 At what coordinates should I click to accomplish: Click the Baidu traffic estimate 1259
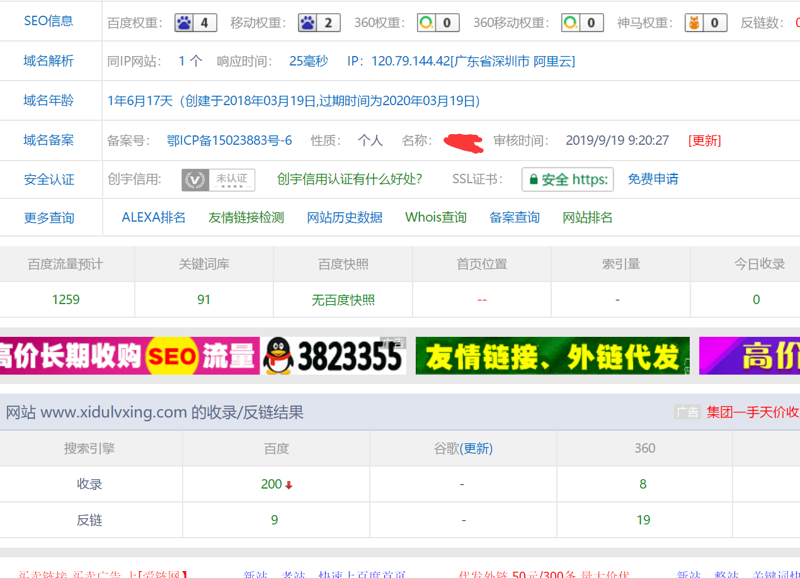66,299
